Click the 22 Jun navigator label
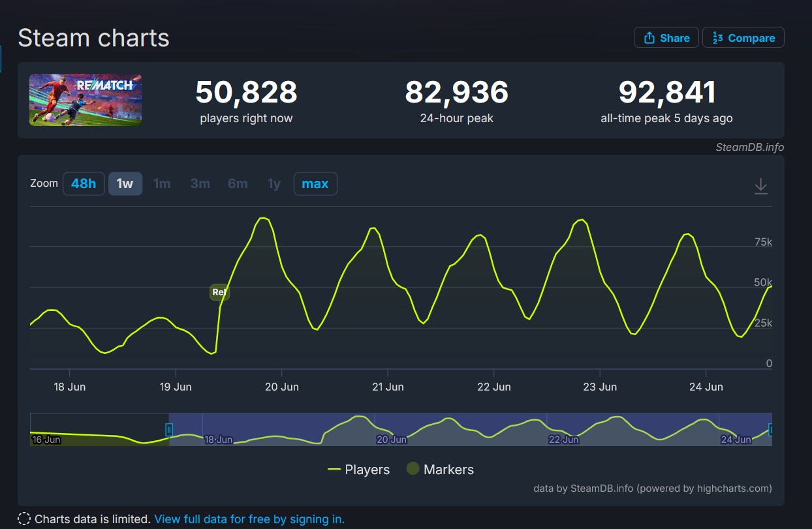 [563, 440]
